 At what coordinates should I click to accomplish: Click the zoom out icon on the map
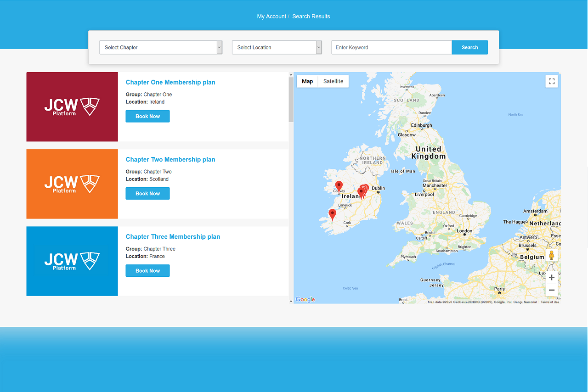coord(551,290)
